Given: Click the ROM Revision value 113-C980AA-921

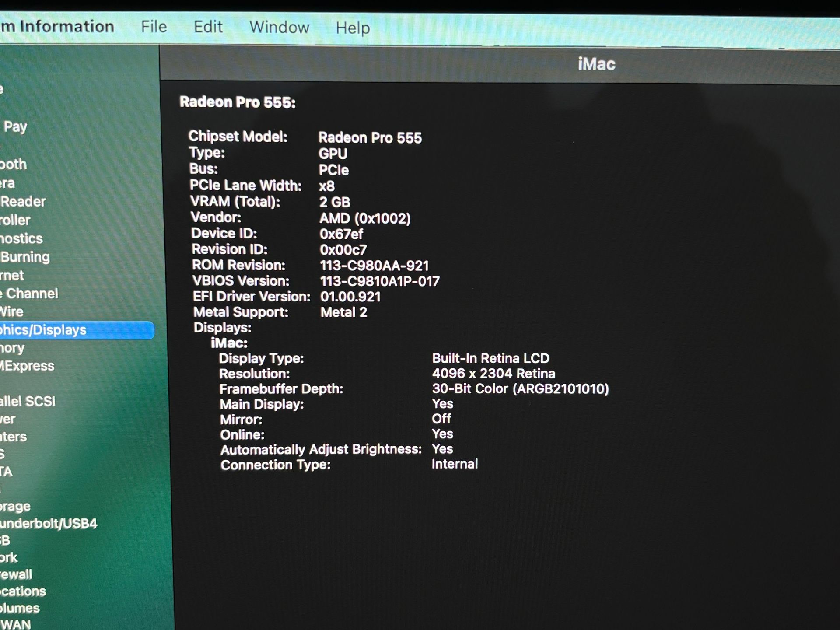Looking at the screenshot, I should coord(374,266).
